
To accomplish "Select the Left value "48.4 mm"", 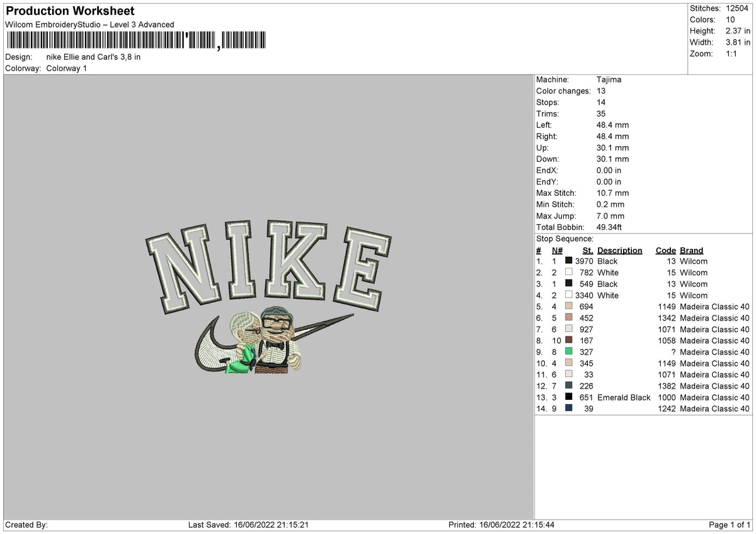I will (612, 125).
